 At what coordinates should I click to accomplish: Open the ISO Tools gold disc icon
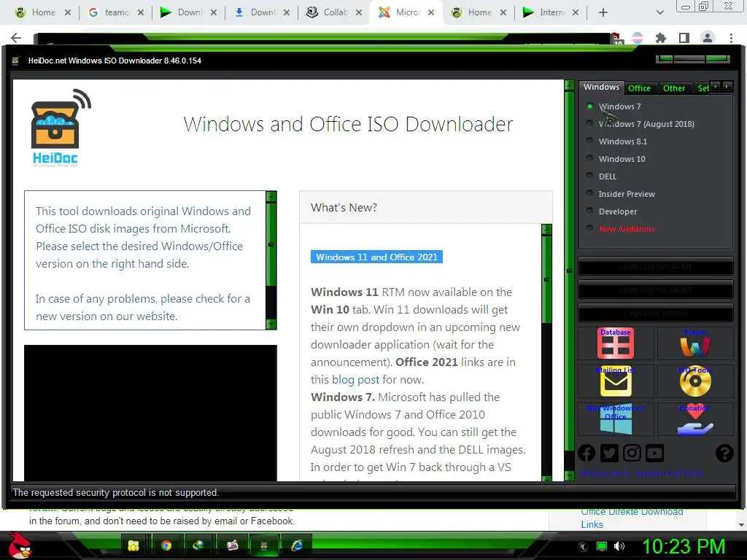695,381
